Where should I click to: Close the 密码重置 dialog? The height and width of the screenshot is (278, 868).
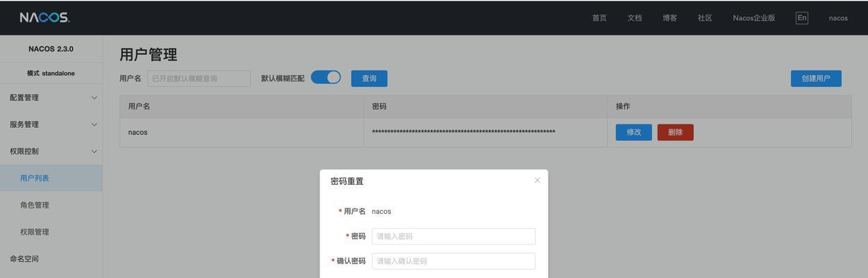tap(537, 180)
